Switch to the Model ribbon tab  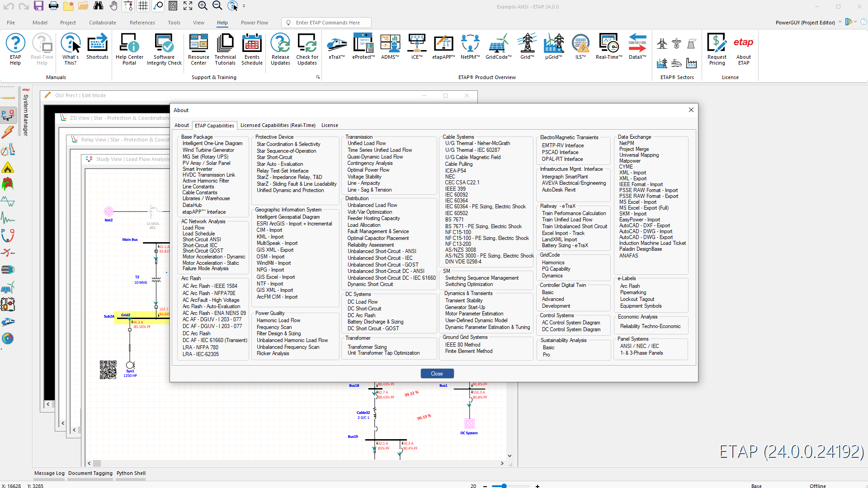tap(40, 23)
